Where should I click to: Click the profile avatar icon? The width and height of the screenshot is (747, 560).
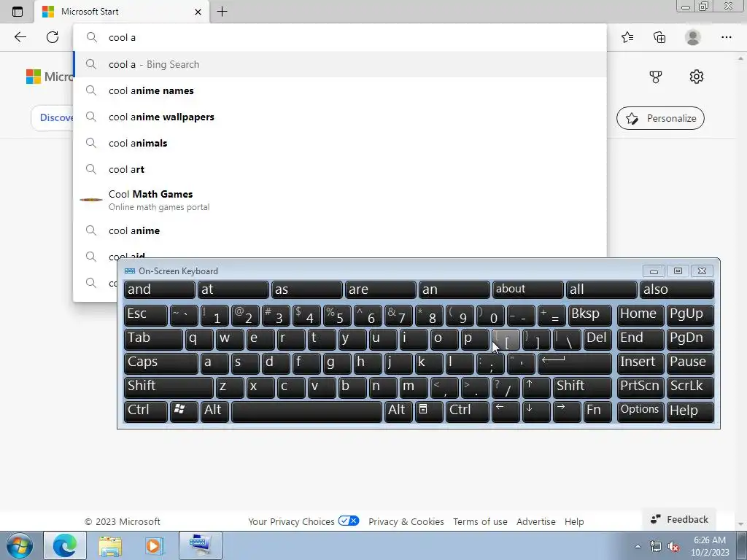693,37
